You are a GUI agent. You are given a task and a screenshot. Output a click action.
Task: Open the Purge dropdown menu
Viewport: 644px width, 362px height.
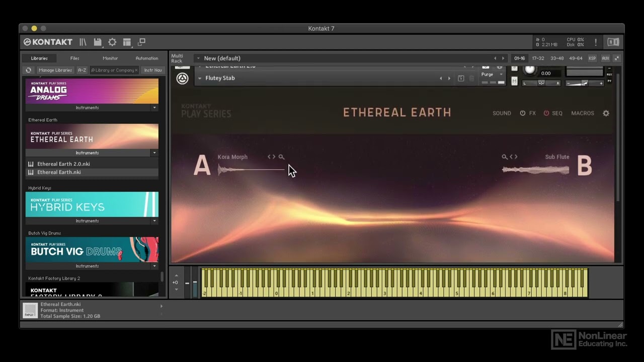pyautogui.click(x=493, y=74)
